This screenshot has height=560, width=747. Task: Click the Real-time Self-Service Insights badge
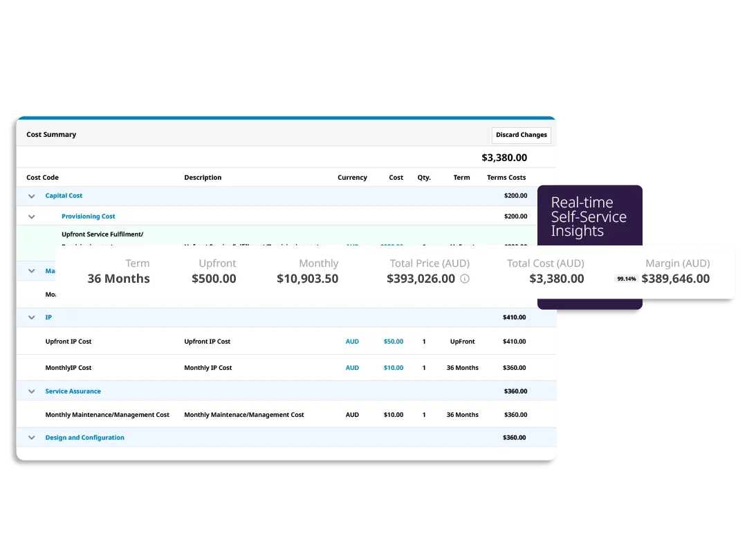(589, 215)
